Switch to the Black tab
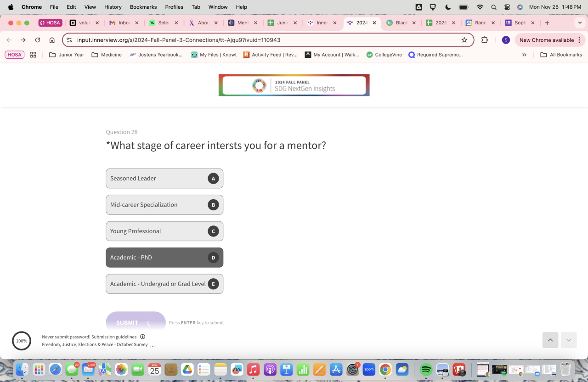 402,22
